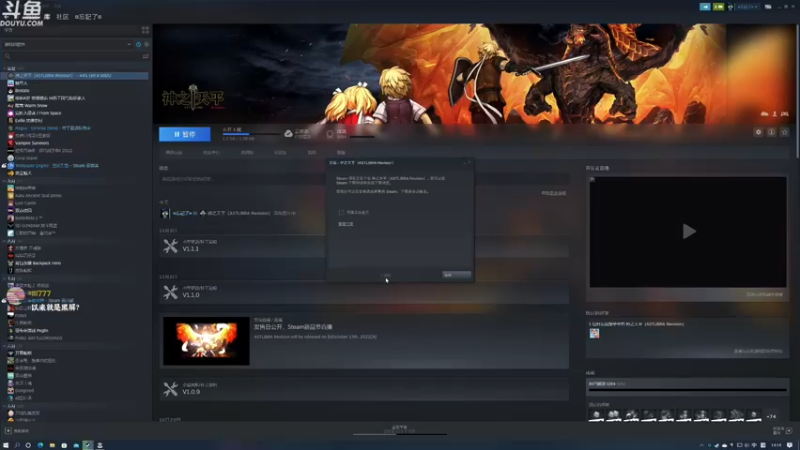
Task: Open the achievements trophy icon beside the cloud status
Action: 330,134
